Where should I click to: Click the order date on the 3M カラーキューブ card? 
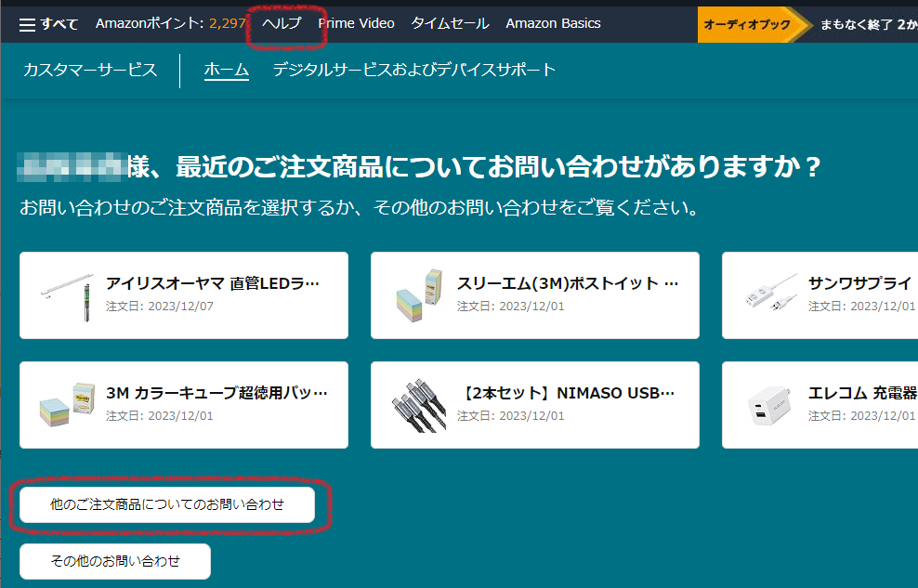pyautogui.click(x=160, y=416)
